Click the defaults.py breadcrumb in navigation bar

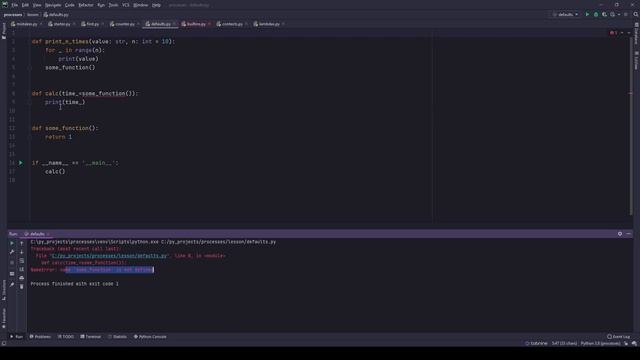pos(56,15)
